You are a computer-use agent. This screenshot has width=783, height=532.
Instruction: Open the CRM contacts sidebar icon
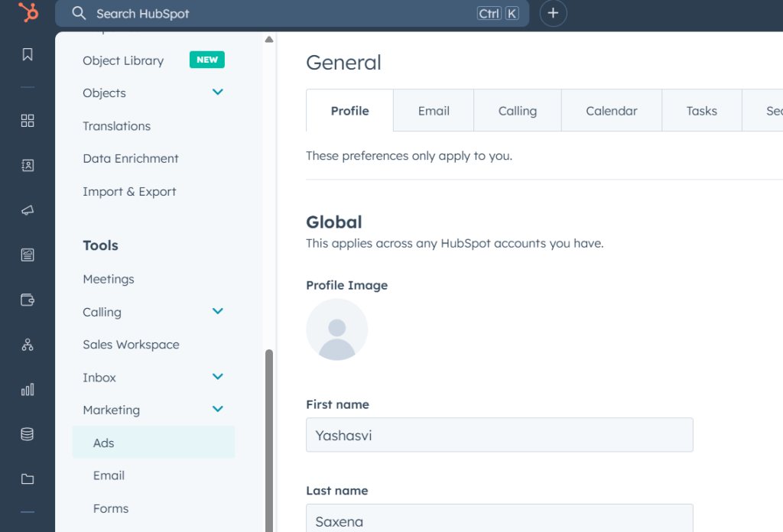28,164
